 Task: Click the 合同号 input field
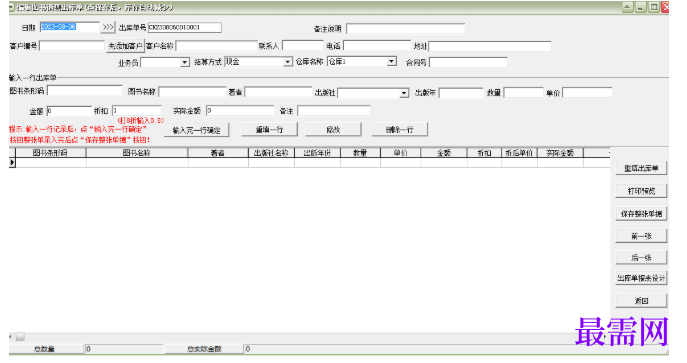pos(468,63)
